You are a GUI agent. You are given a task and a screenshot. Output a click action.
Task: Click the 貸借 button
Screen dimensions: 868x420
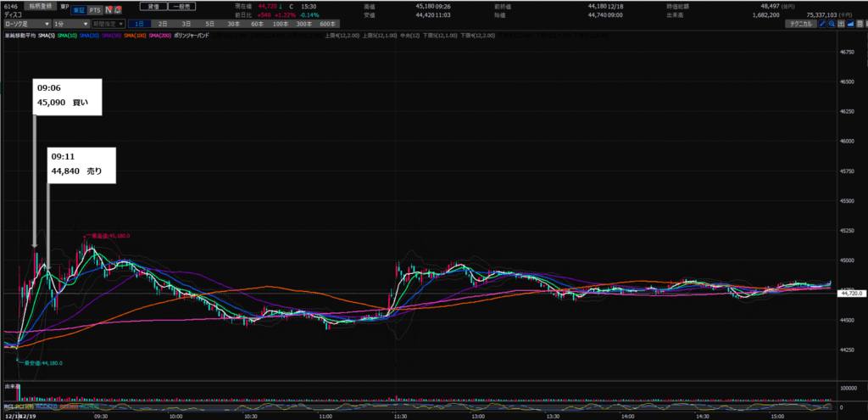tap(153, 5)
